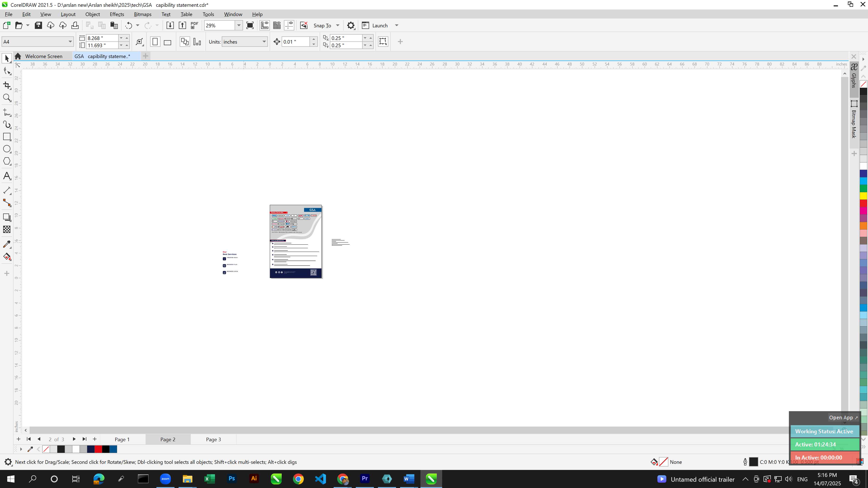Increase nudge distance stepper
The image size is (868, 488).
pos(314,39)
